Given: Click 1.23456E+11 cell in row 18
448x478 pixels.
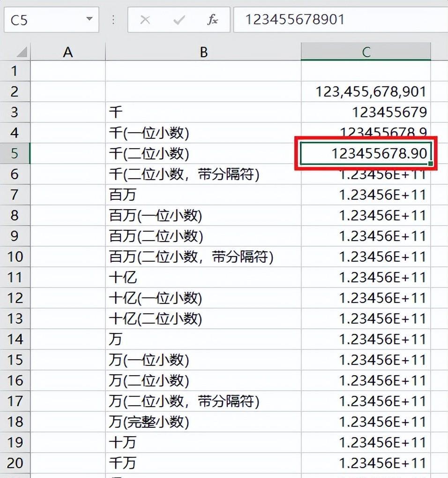Looking at the screenshot, I should pos(366,422).
